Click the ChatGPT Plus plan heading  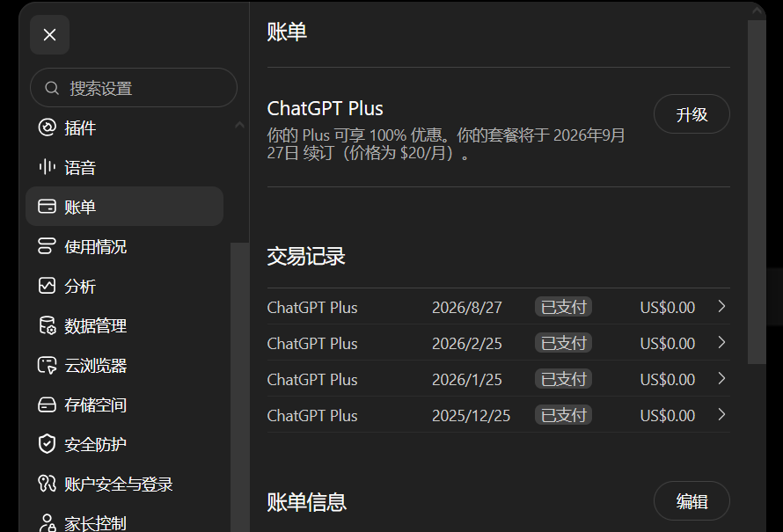(326, 108)
